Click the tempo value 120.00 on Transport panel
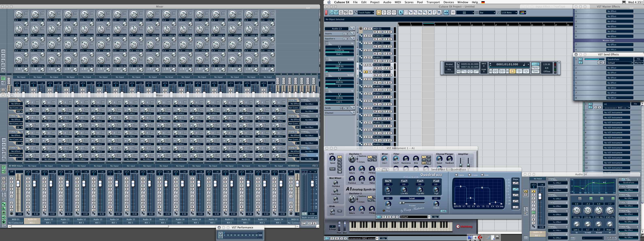Image resolution: width=644 pixels, height=241 pixels. click(x=547, y=64)
